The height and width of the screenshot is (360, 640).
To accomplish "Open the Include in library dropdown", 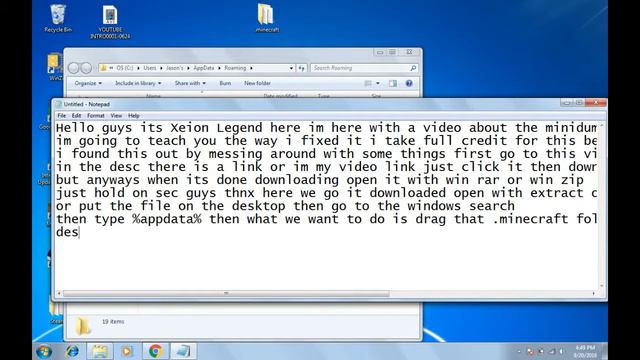I will (x=138, y=83).
